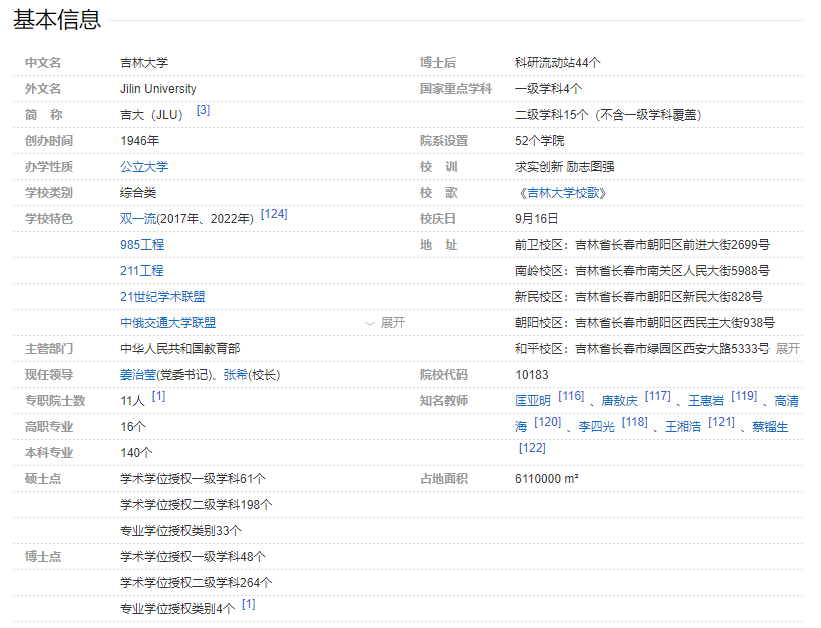Open famous teacher 王湘浩 link
The image size is (821, 628).
683,427
